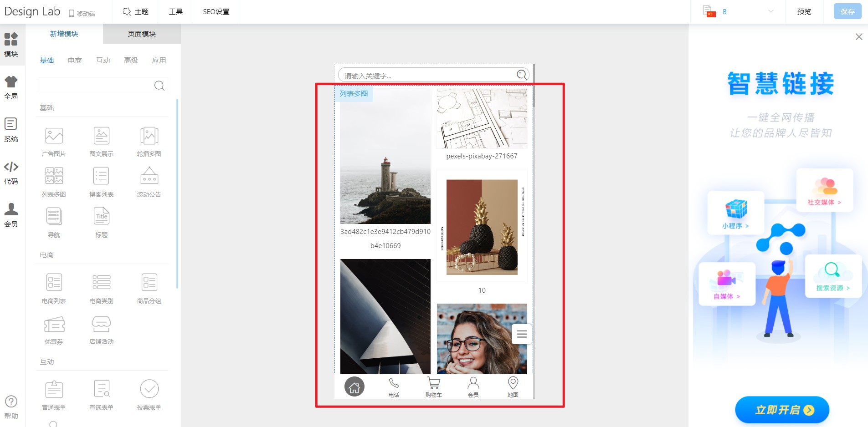Tap the 购物车 cart icon in footer
This screenshot has width=868, height=427.
pos(434,387)
